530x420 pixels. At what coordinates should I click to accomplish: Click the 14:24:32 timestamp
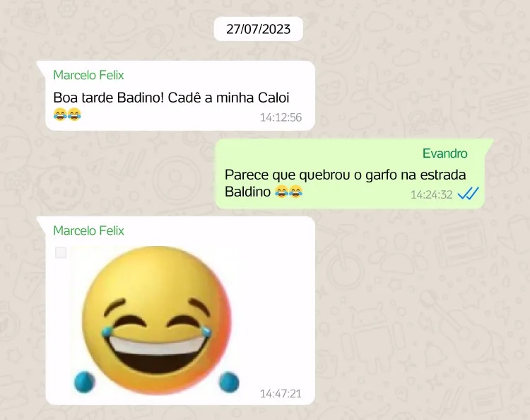pyautogui.click(x=431, y=194)
